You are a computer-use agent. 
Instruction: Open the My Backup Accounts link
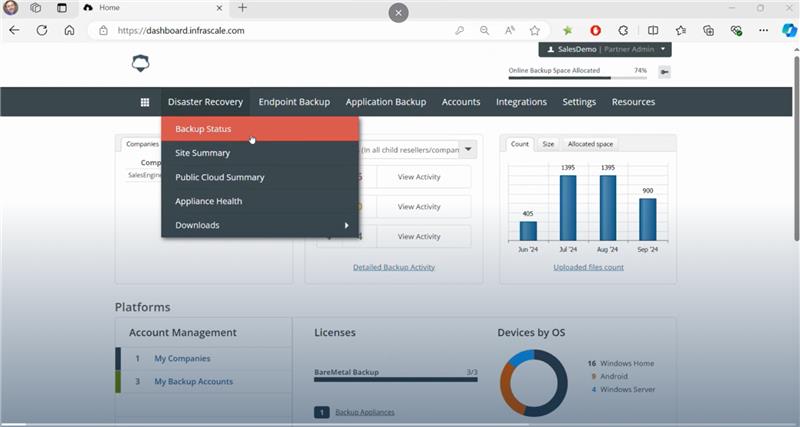point(193,382)
